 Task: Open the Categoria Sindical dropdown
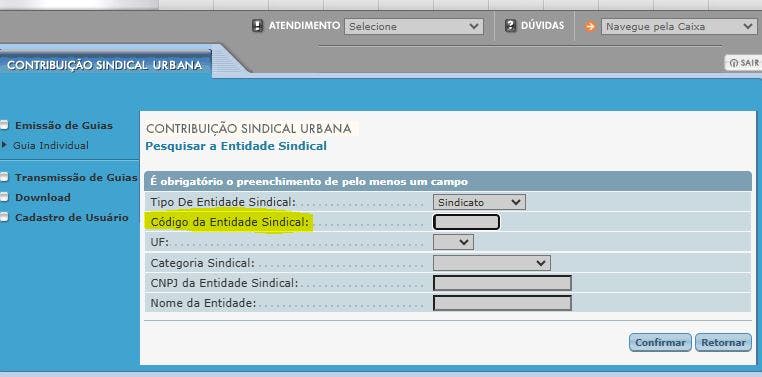tap(491, 263)
